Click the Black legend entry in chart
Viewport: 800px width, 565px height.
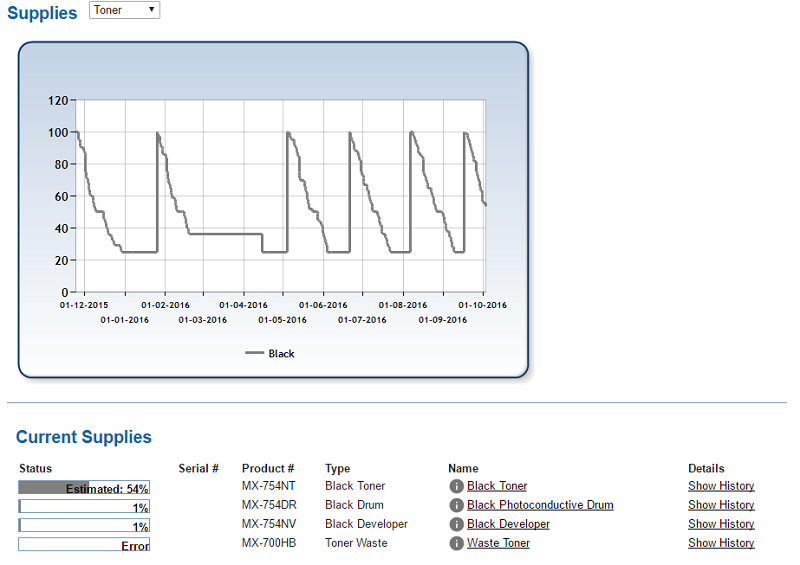click(x=270, y=353)
